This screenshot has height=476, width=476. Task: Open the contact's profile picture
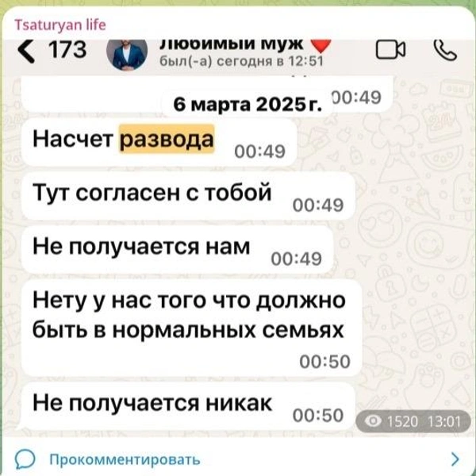127,54
